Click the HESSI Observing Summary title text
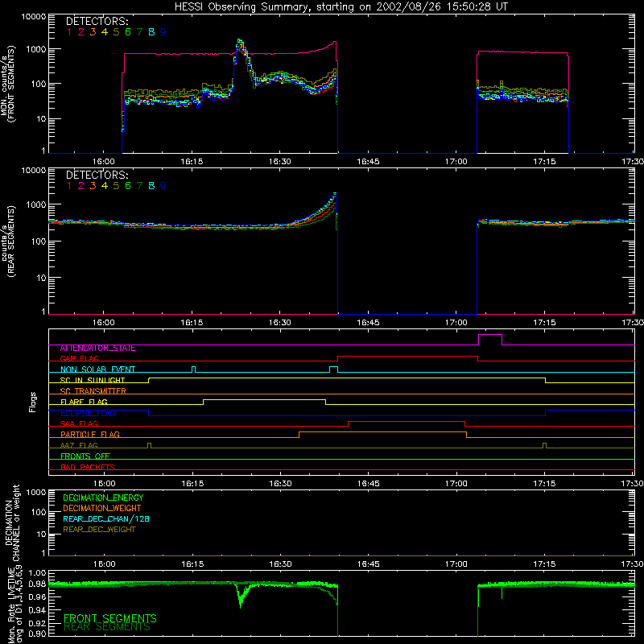644x644 pixels. coord(341,7)
